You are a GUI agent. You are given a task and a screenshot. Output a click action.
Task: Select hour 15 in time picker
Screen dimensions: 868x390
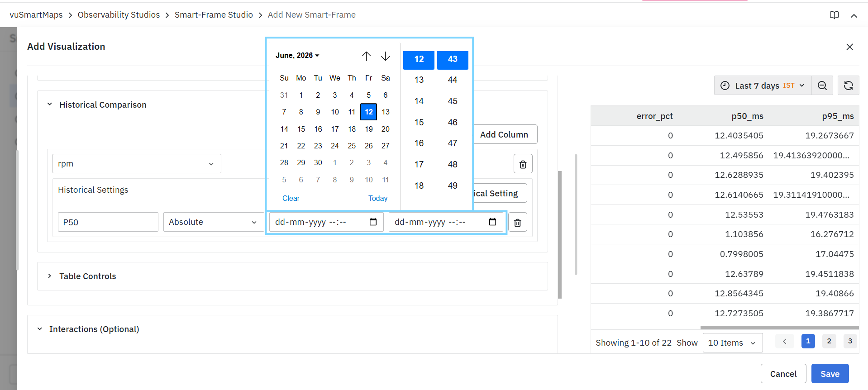click(x=419, y=122)
